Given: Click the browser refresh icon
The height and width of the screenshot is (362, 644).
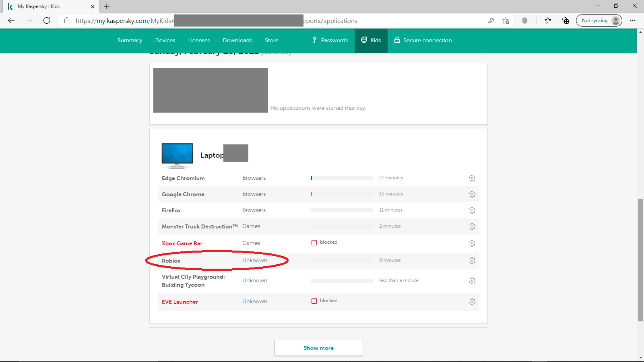Looking at the screenshot, I should click(47, 21).
